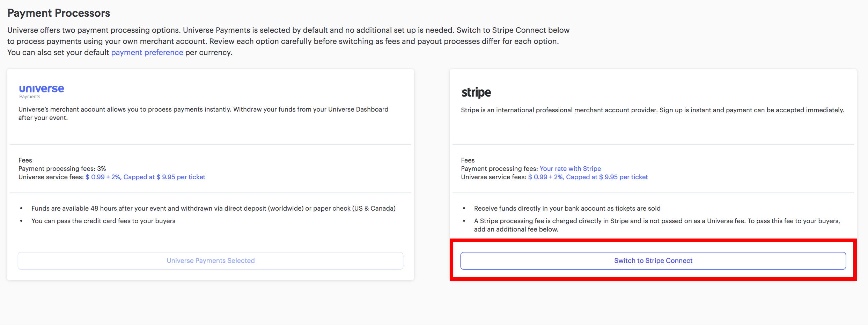The height and width of the screenshot is (325, 868).
Task: Click the Universe Payments Selected button
Action: point(211,260)
